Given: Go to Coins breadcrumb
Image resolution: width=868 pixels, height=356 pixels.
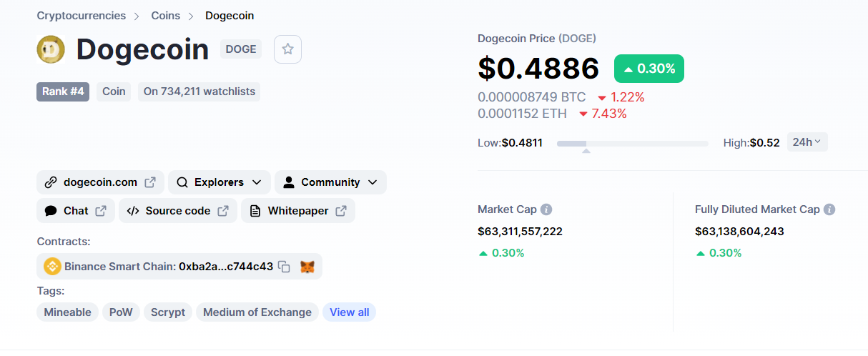Looking at the screenshot, I should click(165, 16).
